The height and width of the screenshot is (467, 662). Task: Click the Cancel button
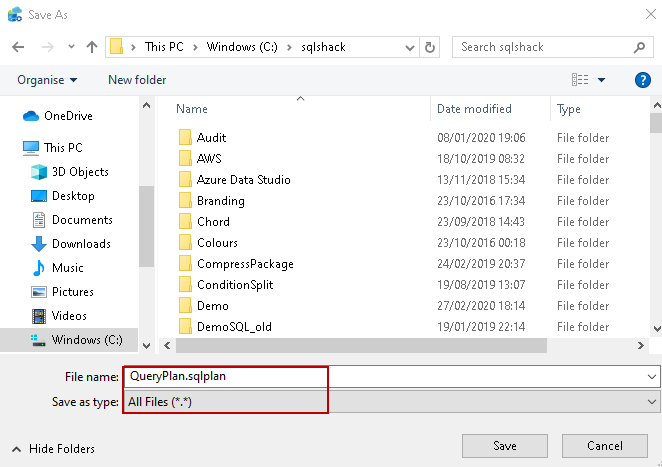(x=605, y=445)
